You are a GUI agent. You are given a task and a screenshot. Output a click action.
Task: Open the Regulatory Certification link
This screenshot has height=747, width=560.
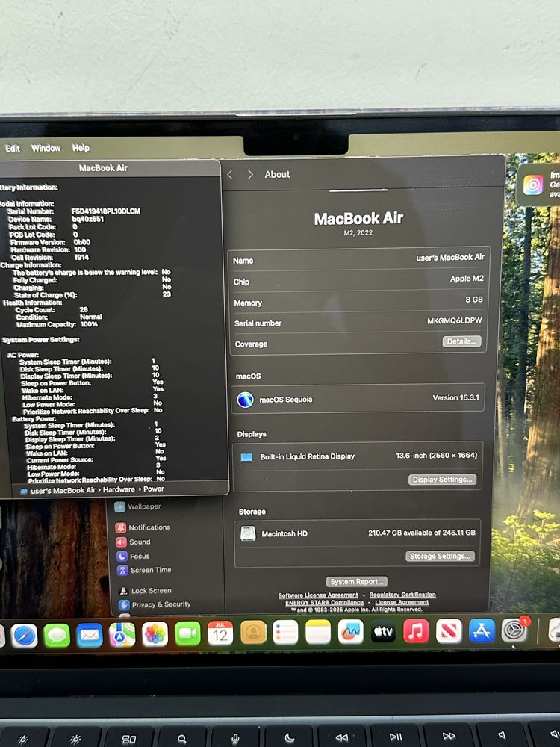(402, 595)
